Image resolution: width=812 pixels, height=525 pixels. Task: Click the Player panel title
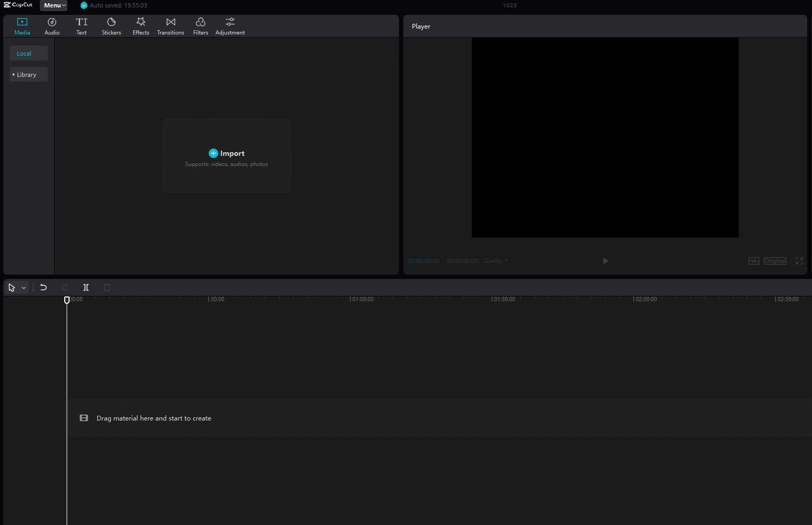[421, 27]
